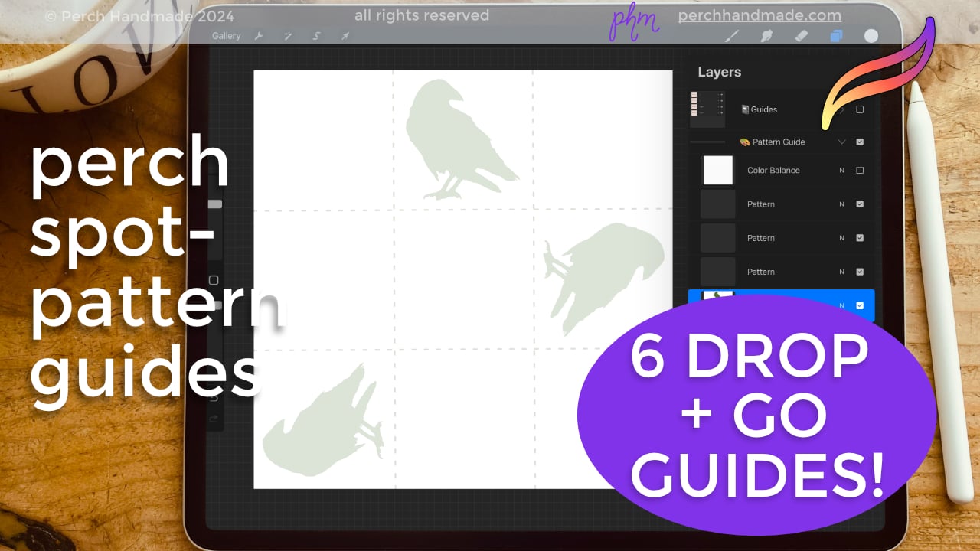Viewport: 980px width, 551px height.
Task: Hide the Pattern layer just above the blue selected layer
Action: (x=860, y=272)
